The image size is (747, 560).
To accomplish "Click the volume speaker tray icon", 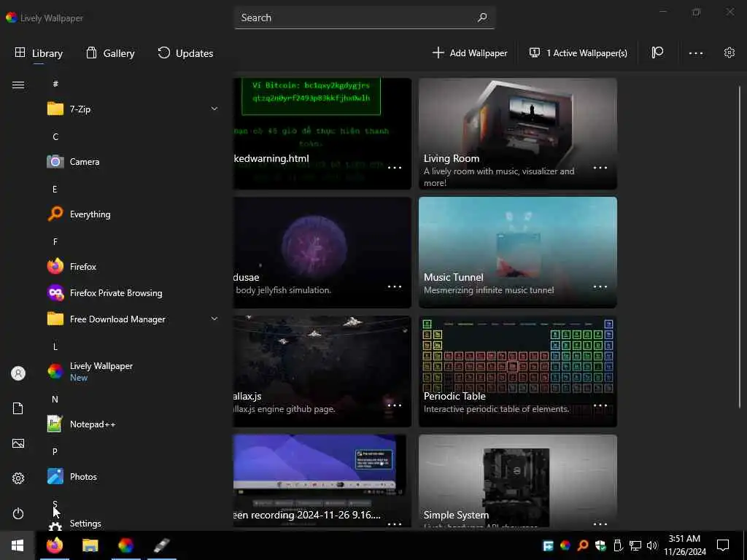I will pos(651,545).
